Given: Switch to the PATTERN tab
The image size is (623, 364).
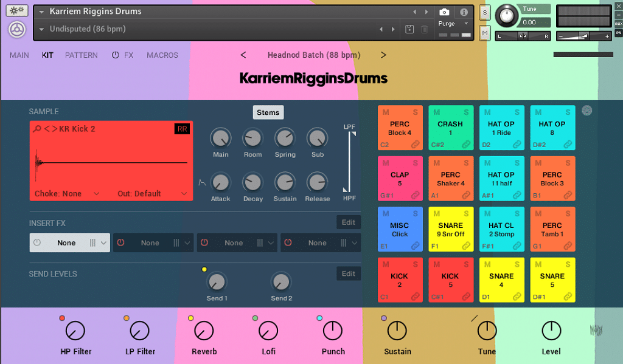Looking at the screenshot, I should pyautogui.click(x=82, y=55).
